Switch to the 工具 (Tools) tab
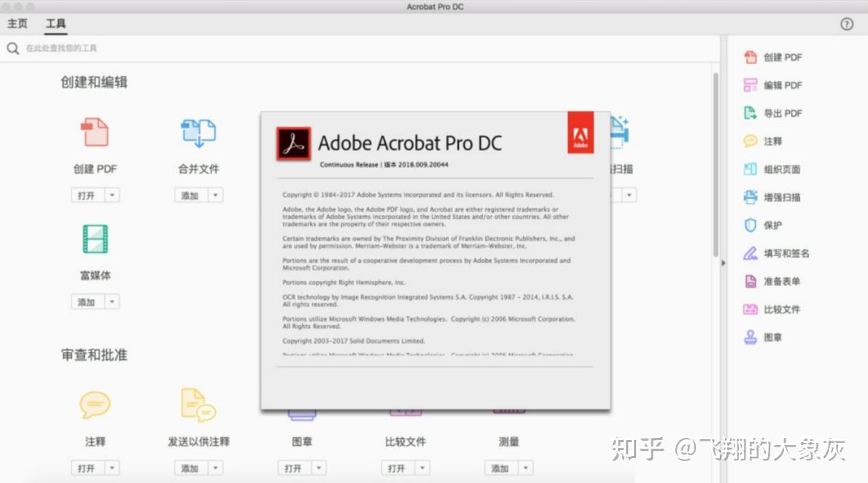 55,23
